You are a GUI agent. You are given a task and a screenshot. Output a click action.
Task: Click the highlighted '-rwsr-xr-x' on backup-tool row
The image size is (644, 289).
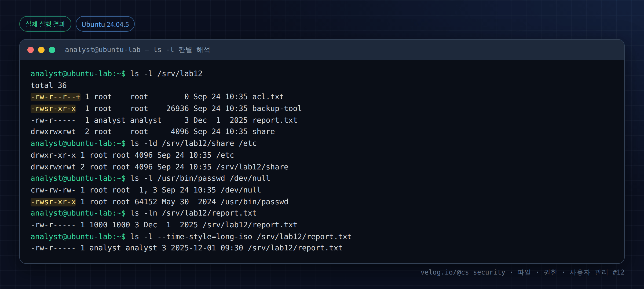point(53,109)
